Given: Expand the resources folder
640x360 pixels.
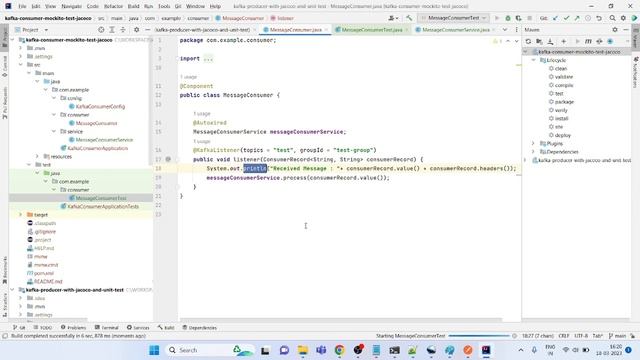Looking at the screenshot, I should click(37, 156).
